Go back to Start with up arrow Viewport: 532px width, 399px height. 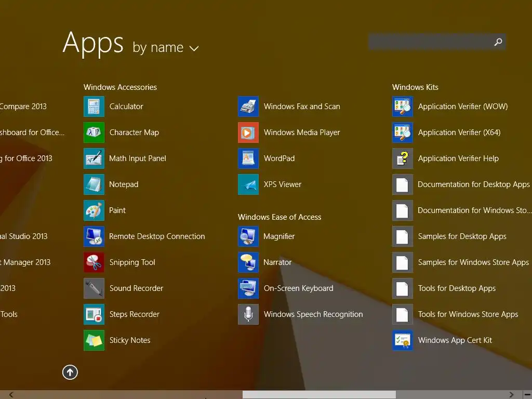tap(70, 372)
